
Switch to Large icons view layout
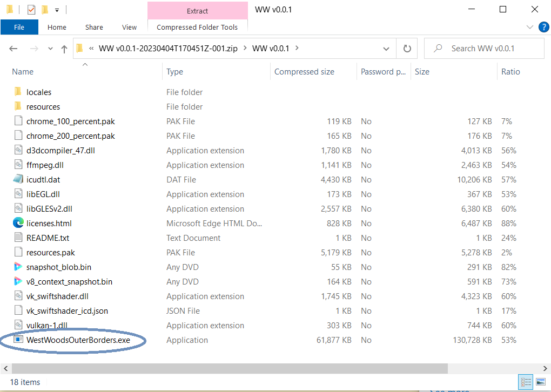click(541, 382)
